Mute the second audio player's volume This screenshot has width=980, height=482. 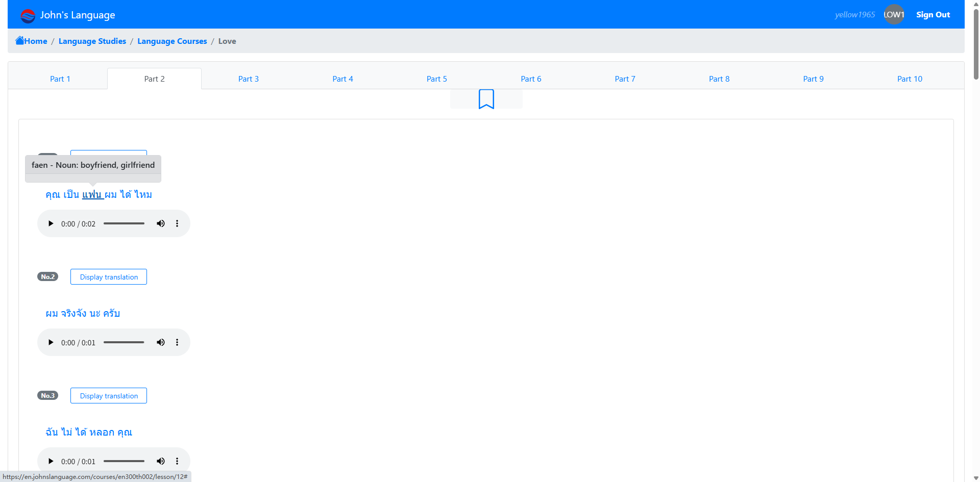(x=161, y=342)
